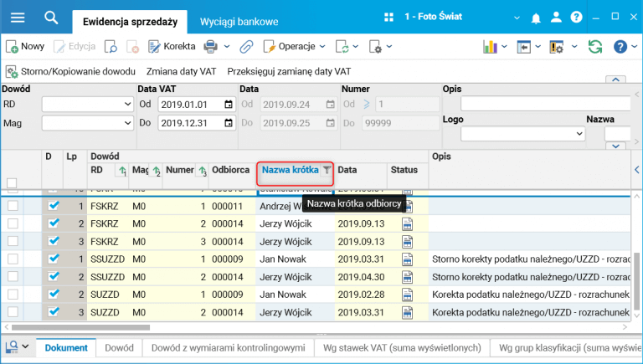Image resolution: width=643 pixels, height=364 pixels.
Task: Click the warning settings icon
Action: [x=557, y=47]
